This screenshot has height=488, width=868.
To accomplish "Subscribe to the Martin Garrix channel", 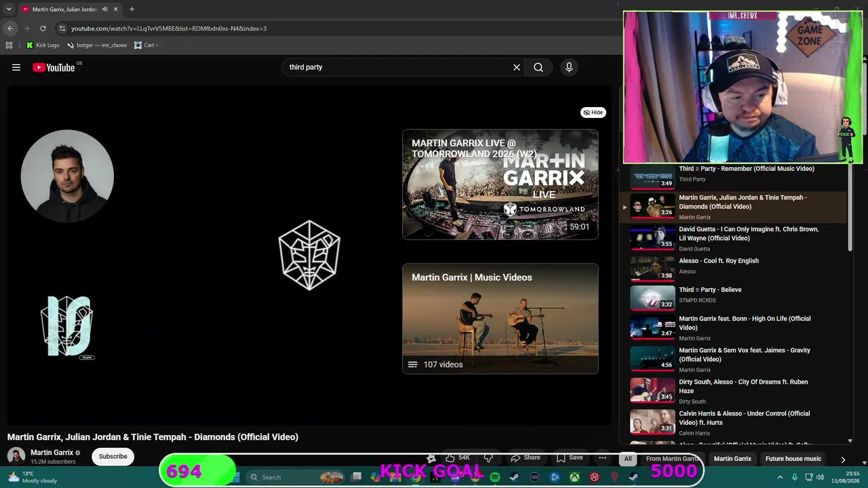I will pyautogui.click(x=113, y=456).
